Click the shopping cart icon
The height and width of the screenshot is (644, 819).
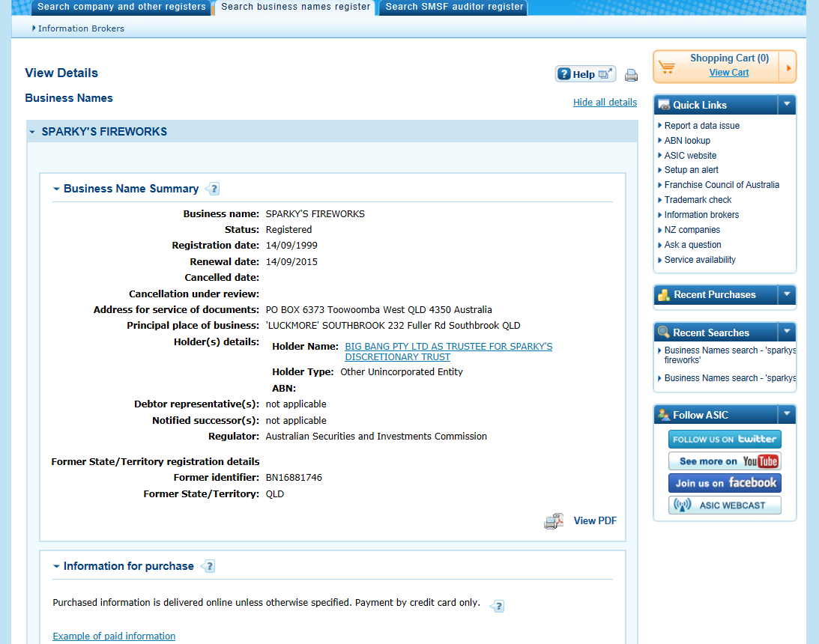[667, 67]
